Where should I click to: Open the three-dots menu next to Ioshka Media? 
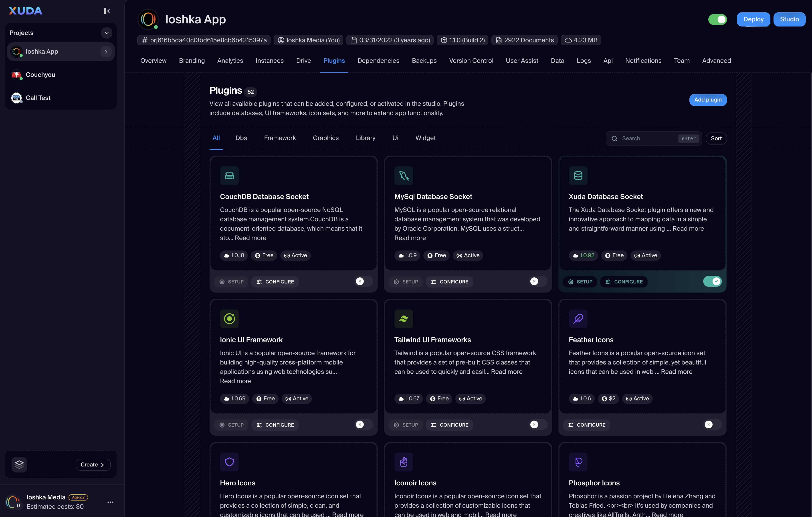click(x=110, y=502)
